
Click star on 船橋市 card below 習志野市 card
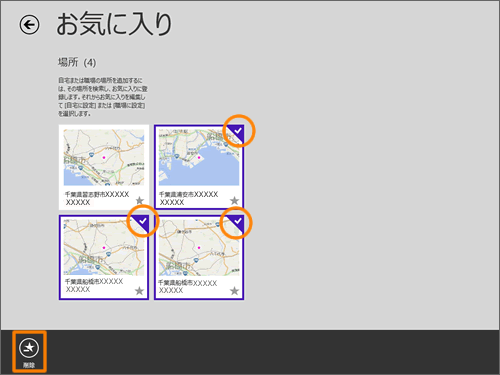[139, 291]
